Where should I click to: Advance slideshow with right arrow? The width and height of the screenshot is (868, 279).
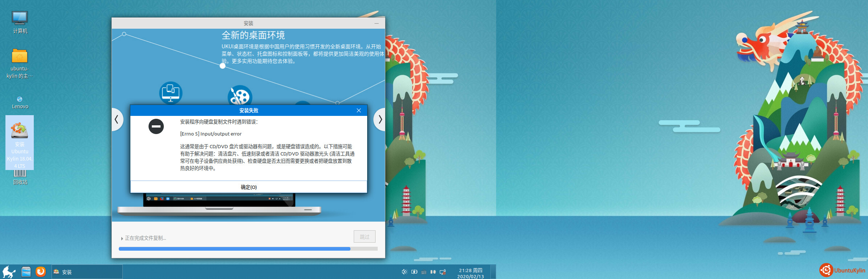point(380,119)
